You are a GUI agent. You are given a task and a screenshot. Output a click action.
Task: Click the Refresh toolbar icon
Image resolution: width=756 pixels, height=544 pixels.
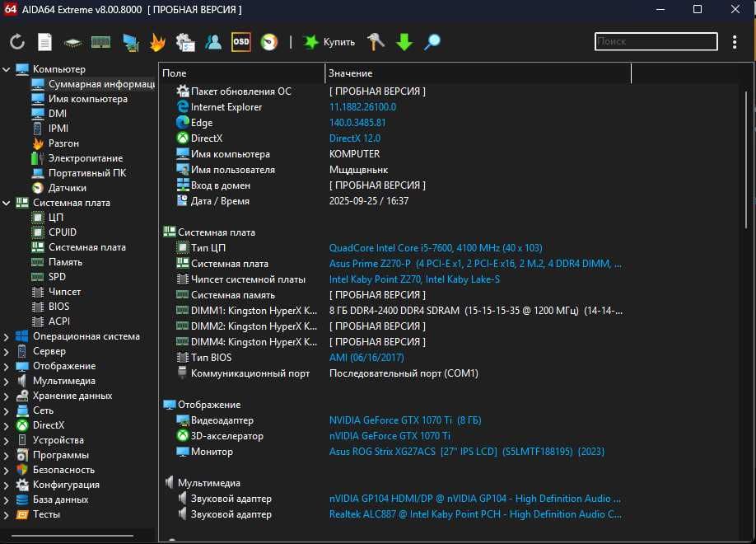point(17,42)
